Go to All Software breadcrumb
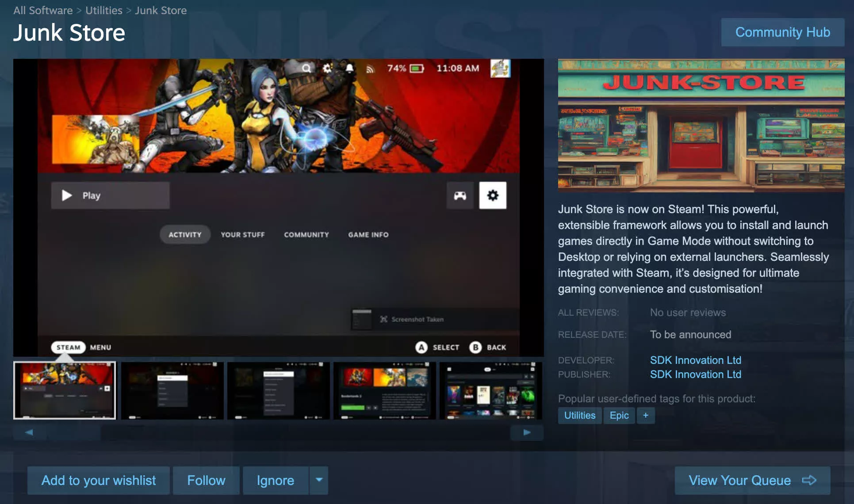This screenshot has height=504, width=854. pyautogui.click(x=43, y=10)
